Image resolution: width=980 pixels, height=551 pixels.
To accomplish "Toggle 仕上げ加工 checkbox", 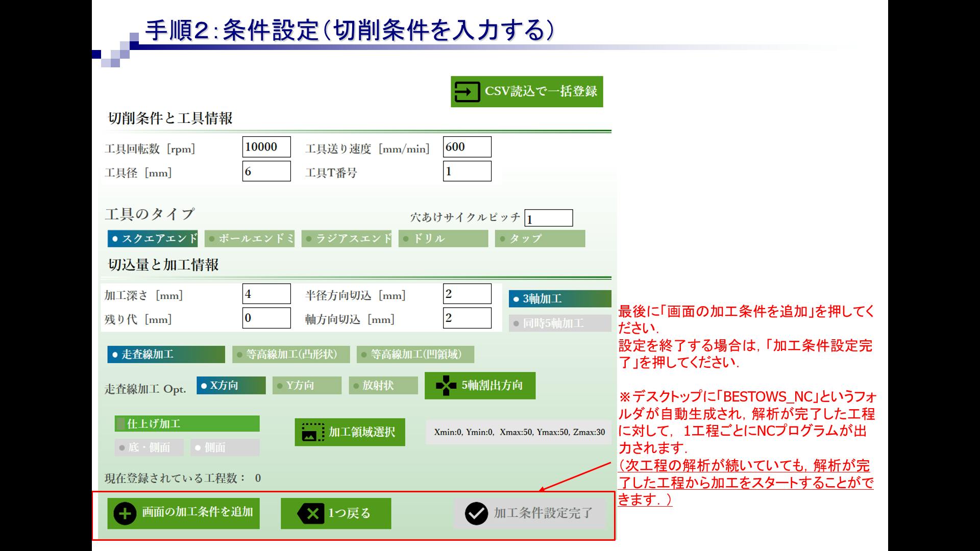I will (121, 424).
